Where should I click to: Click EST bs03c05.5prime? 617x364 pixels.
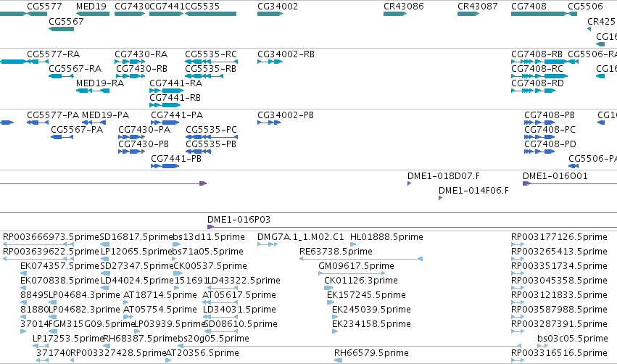(542, 346)
